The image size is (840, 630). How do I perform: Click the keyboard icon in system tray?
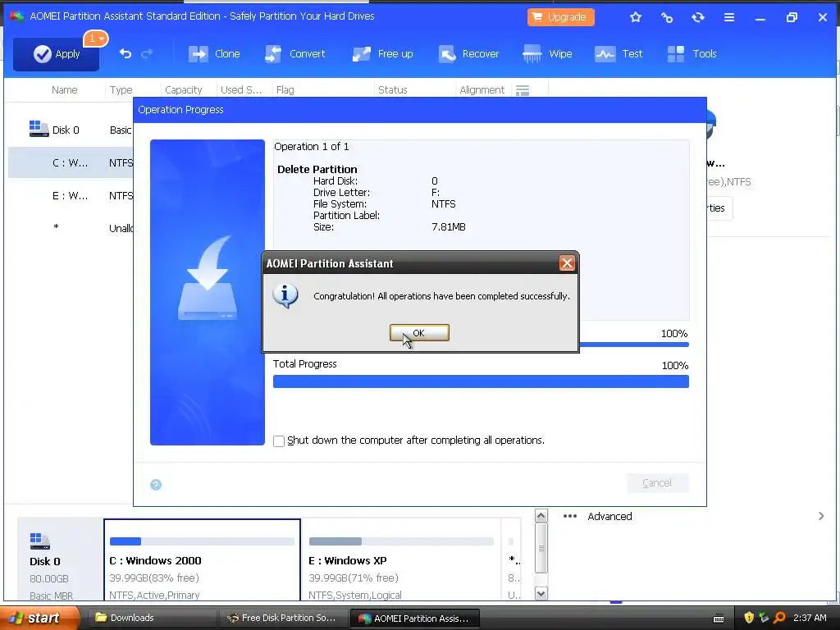[719, 619]
